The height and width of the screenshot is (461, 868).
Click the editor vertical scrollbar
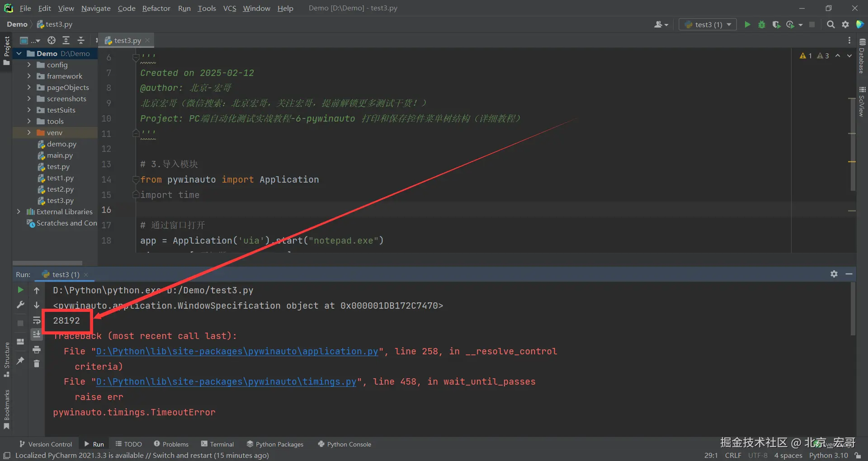[x=853, y=144]
